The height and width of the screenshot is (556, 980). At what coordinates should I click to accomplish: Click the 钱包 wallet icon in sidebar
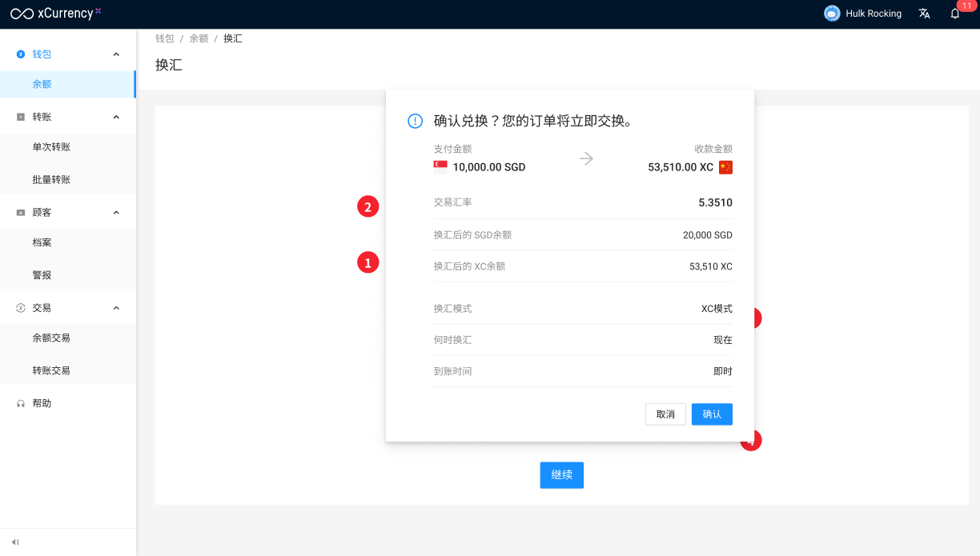(x=21, y=54)
